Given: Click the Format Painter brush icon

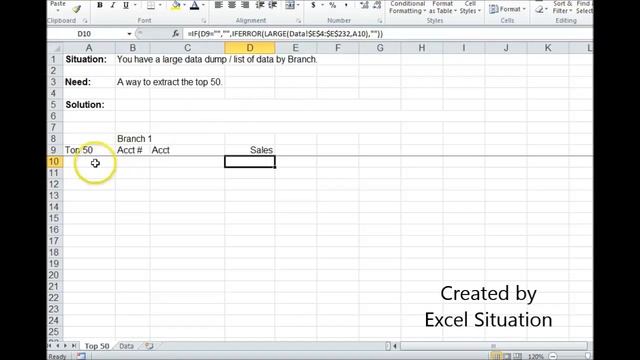Looking at the screenshot, I should tap(76, 9).
